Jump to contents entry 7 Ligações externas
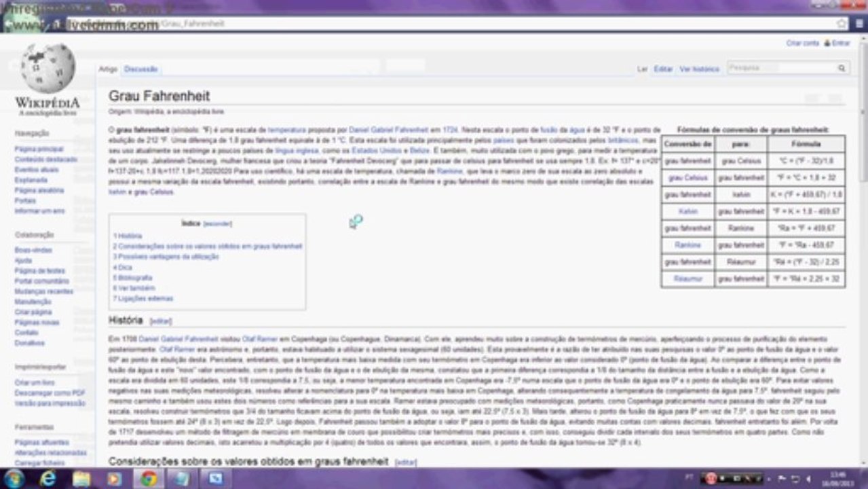This screenshot has height=489, width=868. (143, 298)
